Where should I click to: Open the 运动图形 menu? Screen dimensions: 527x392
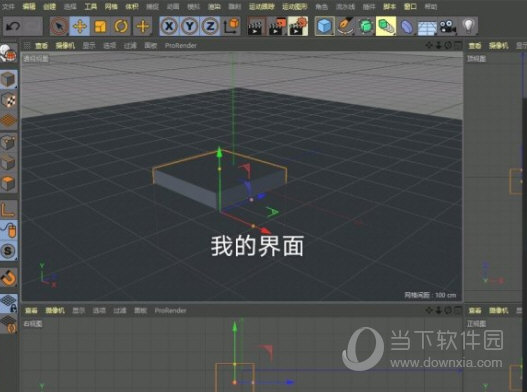(x=294, y=6)
